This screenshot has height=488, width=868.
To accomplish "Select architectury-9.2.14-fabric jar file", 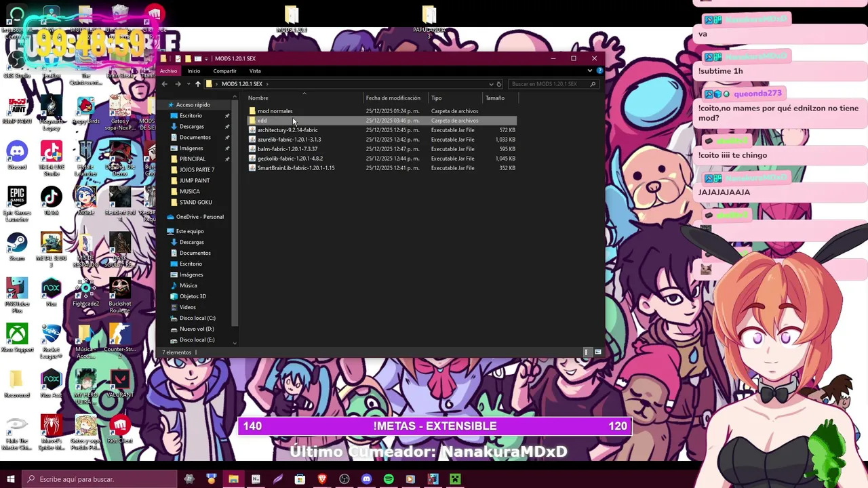I will (x=381, y=130).
